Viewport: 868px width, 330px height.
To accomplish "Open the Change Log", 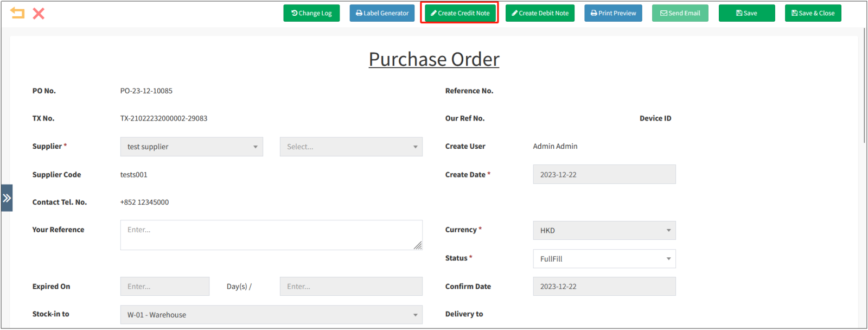I will click(311, 13).
